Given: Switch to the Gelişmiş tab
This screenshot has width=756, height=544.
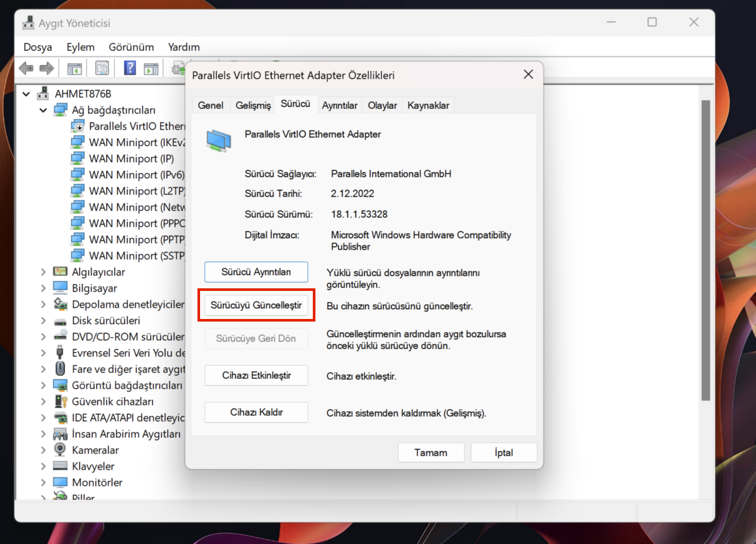Looking at the screenshot, I should [253, 105].
